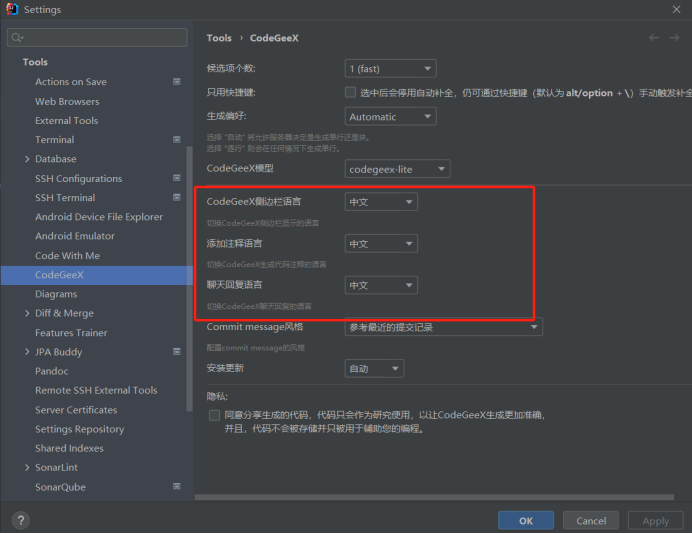Select External Tools in settings tree
Viewport: 692px width, 534px height.
pyautogui.click(x=67, y=120)
